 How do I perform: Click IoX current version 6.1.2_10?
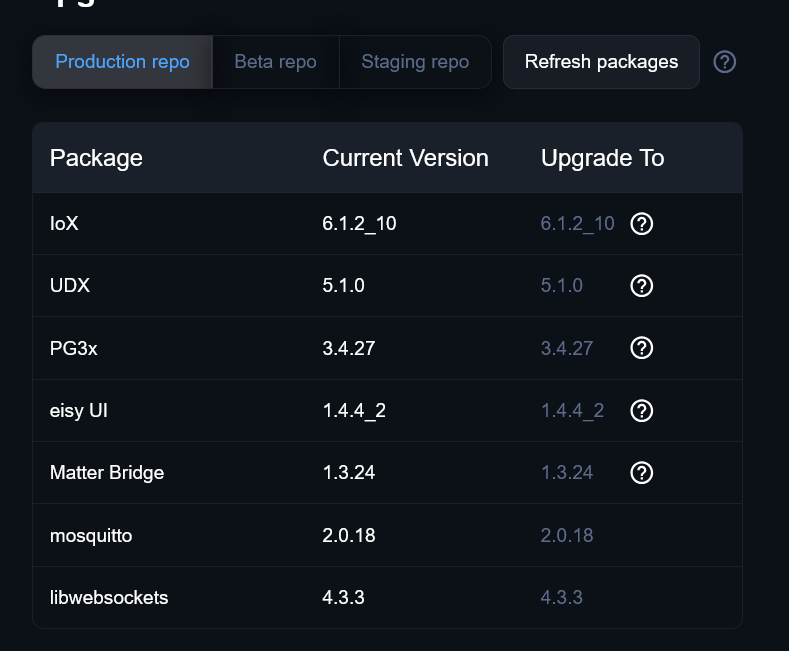click(359, 223)
